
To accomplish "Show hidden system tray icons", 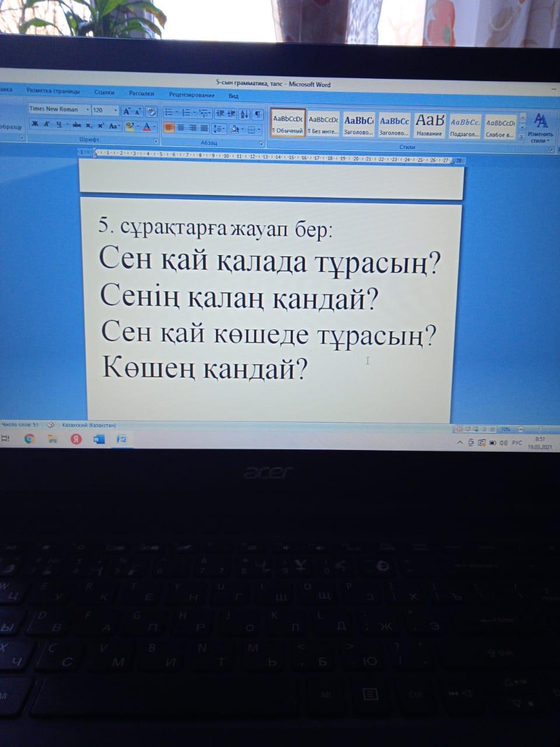I will pos(460,443).
